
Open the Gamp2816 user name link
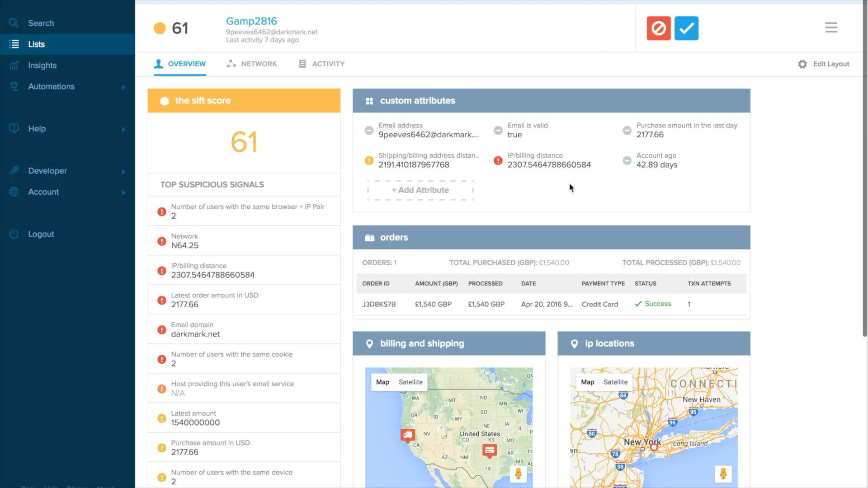click(x=251, y=21)
